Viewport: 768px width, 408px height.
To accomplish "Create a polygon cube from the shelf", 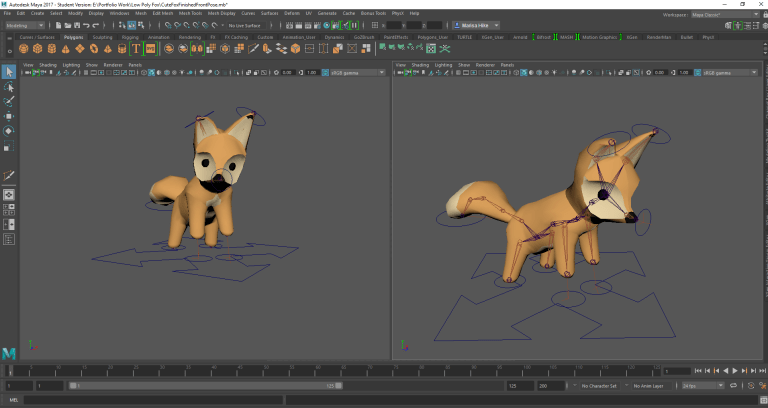I will [38, 48].
